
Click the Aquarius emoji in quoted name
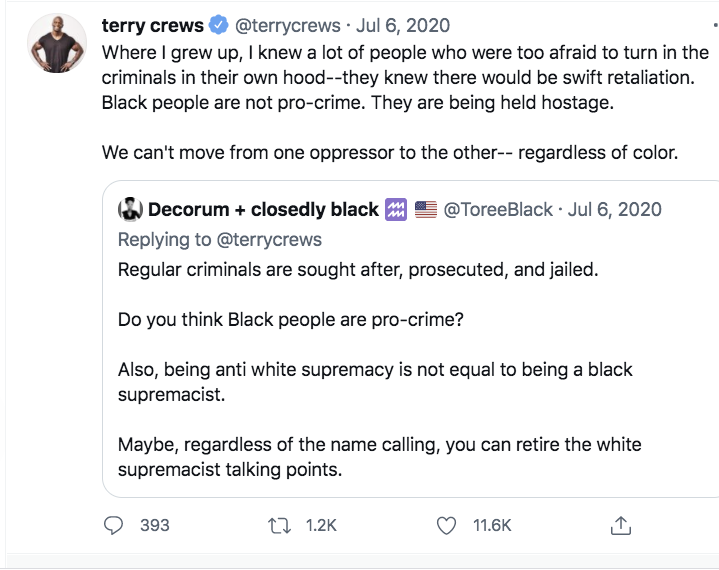(396, 210)
